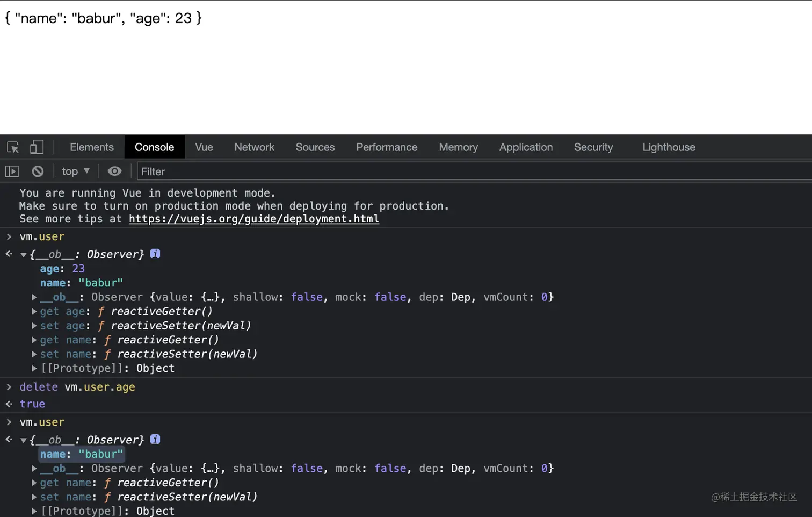Viewport: 812px width, 517px height.
Task: Click 'You are running Vue in development mode.'
Action: [x=147, y=193]
